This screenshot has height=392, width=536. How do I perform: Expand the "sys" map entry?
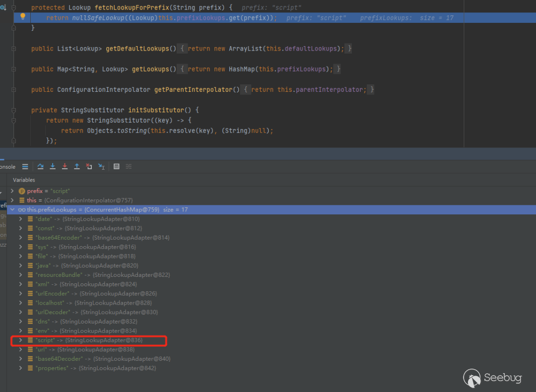(20, 247)
